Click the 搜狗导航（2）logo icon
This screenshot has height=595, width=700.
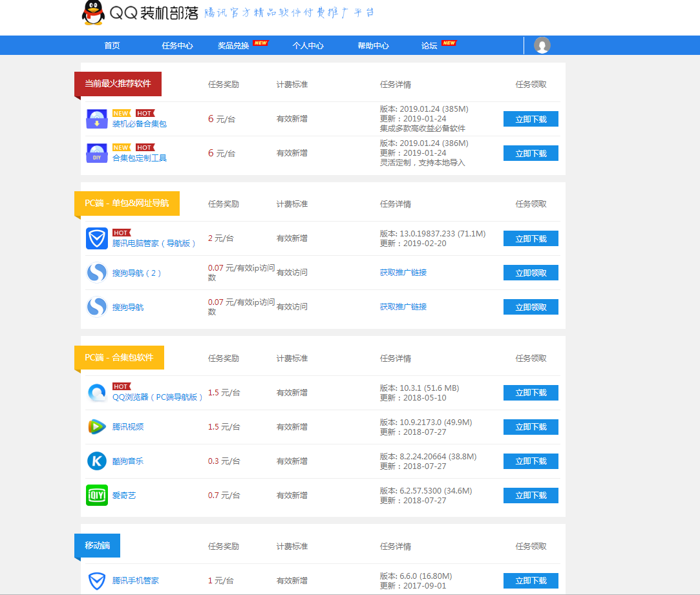(97, 273)
